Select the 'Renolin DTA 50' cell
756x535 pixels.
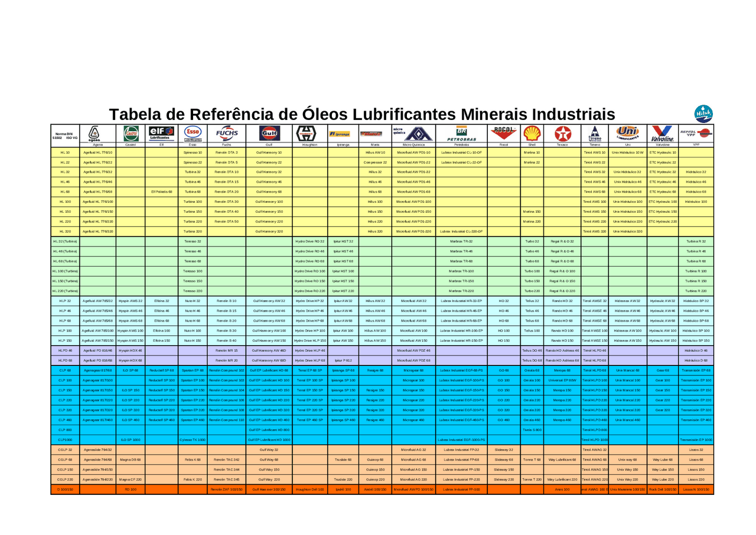pyautogui.click(x=226, y=221)
